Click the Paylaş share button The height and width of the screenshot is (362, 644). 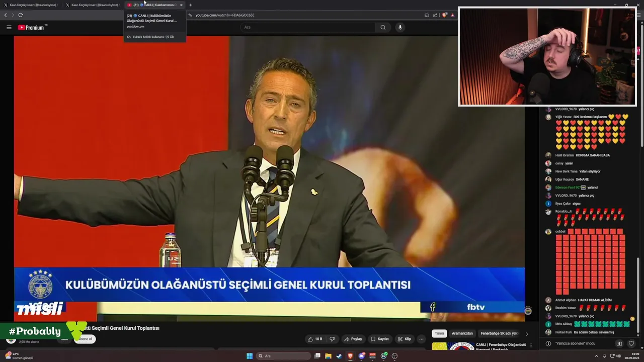point(353,339)
